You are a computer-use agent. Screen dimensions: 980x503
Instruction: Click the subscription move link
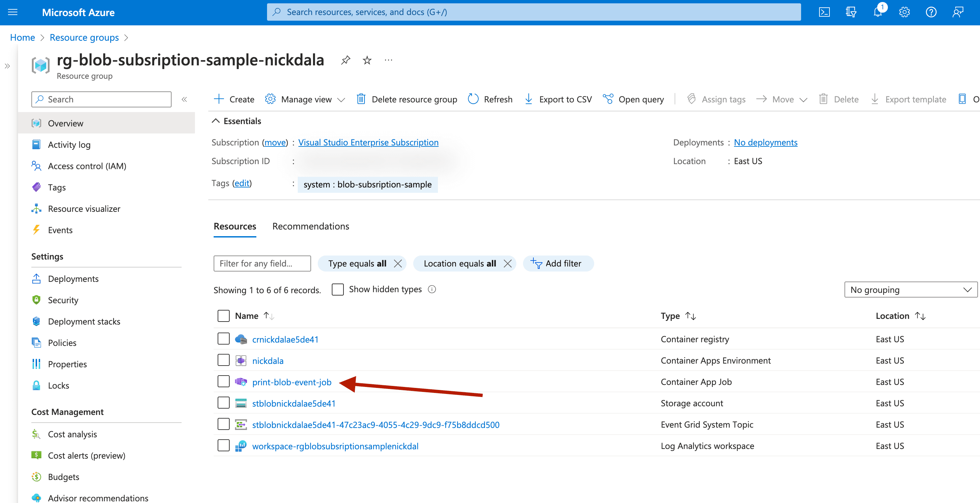(275, 142)
